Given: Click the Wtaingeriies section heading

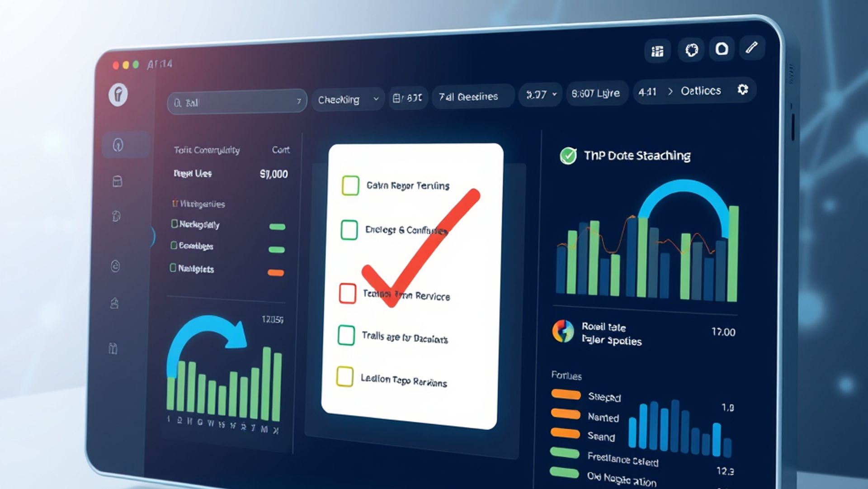Looking at the screenshot, I should pos(202,204).
